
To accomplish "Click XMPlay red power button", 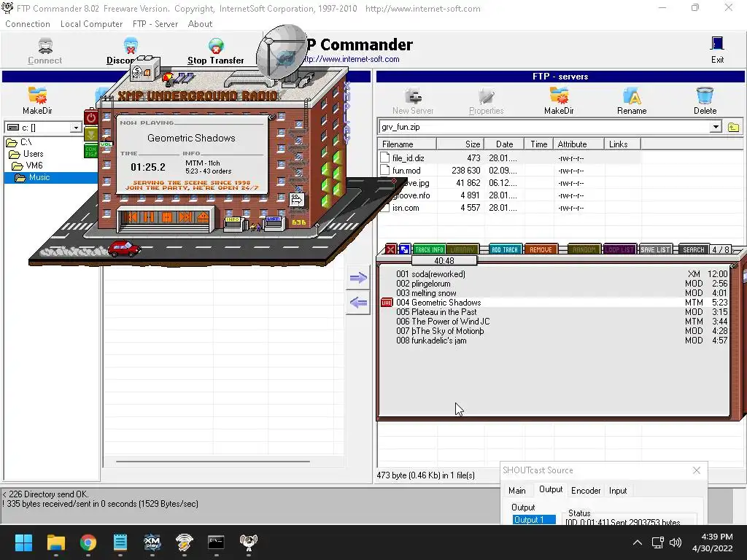I will [x=91, y=117].
